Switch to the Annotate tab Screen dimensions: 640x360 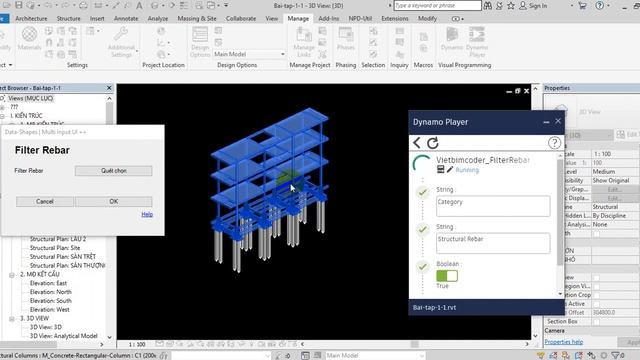[x=126, y=18]
